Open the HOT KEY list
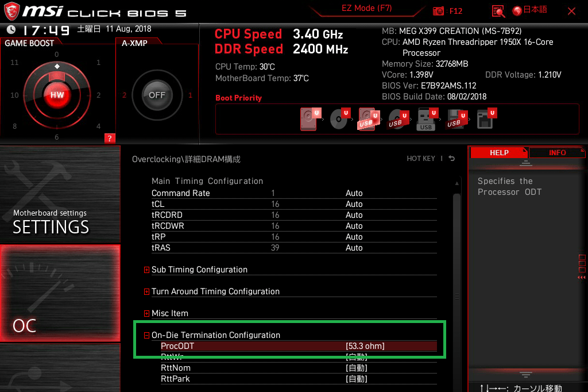588x392 pixels. (x=421, y=159)
